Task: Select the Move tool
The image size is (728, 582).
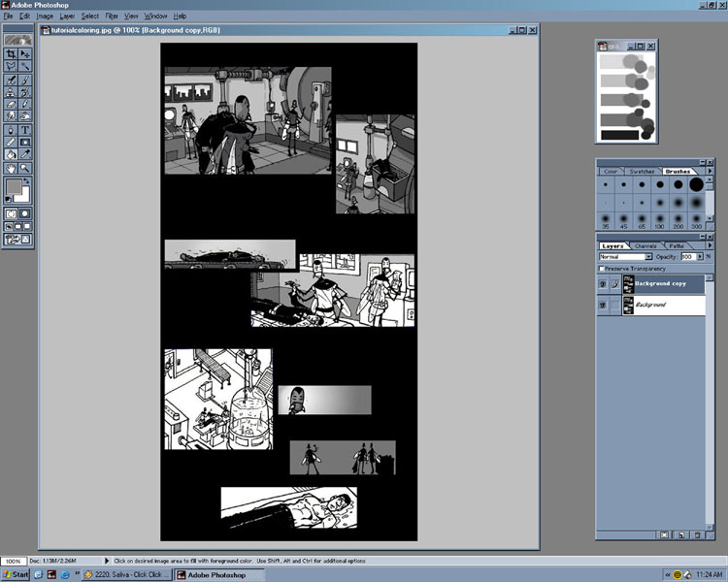Action: (25, 54)
